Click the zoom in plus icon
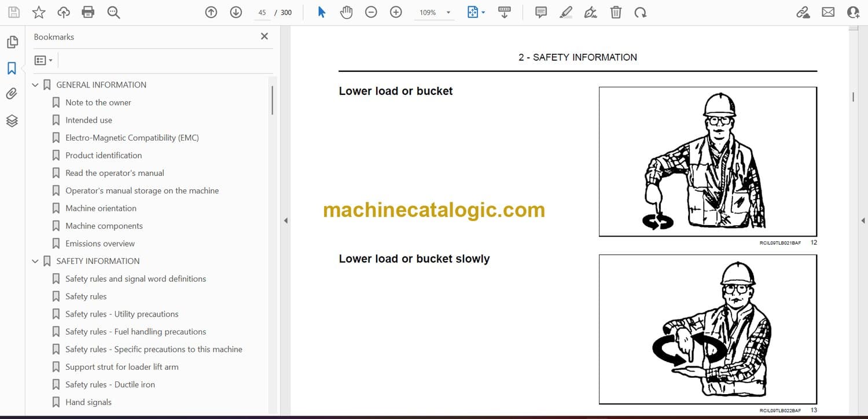868x419 pixels. click(x=396, y=12)
